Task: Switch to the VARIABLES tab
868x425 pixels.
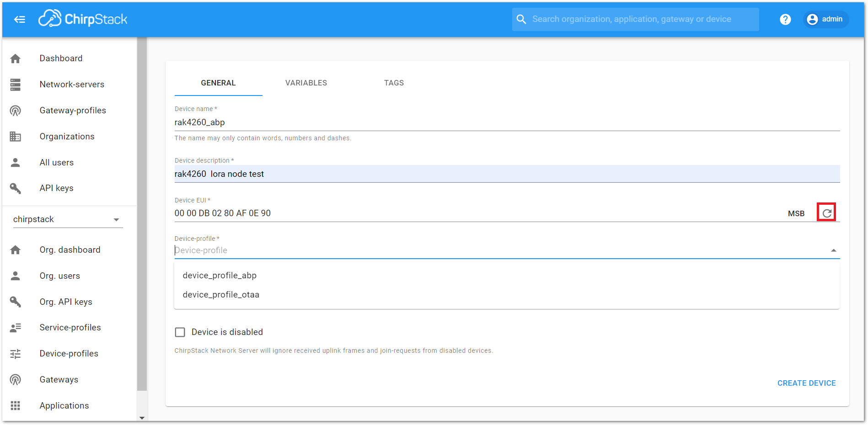Action: (306, 83)
